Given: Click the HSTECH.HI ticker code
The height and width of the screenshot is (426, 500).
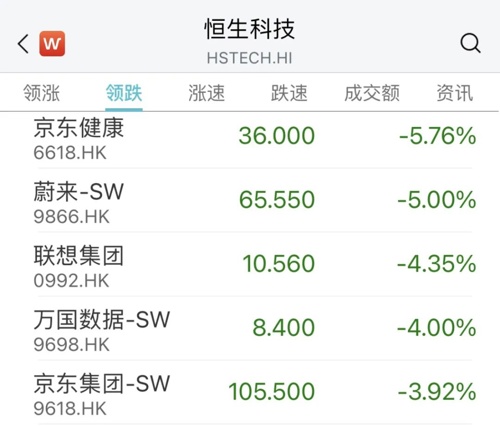Looking at the screenshot, I should tap(250, 58).
